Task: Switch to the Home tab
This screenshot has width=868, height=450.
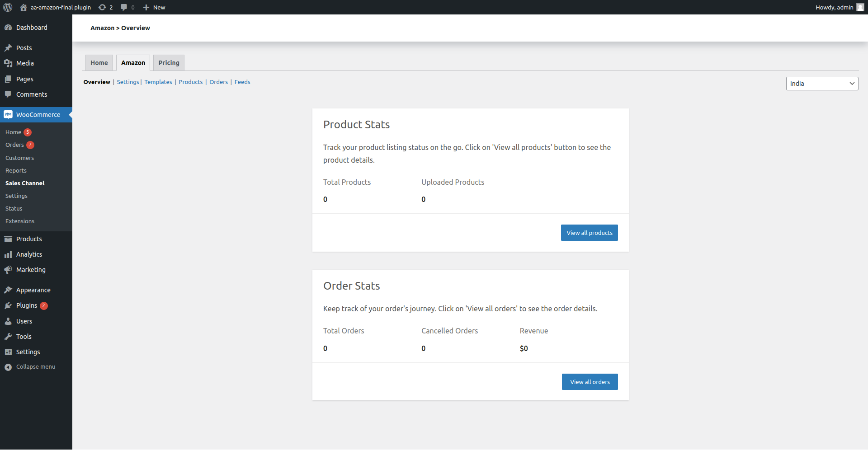Action: 99,63
